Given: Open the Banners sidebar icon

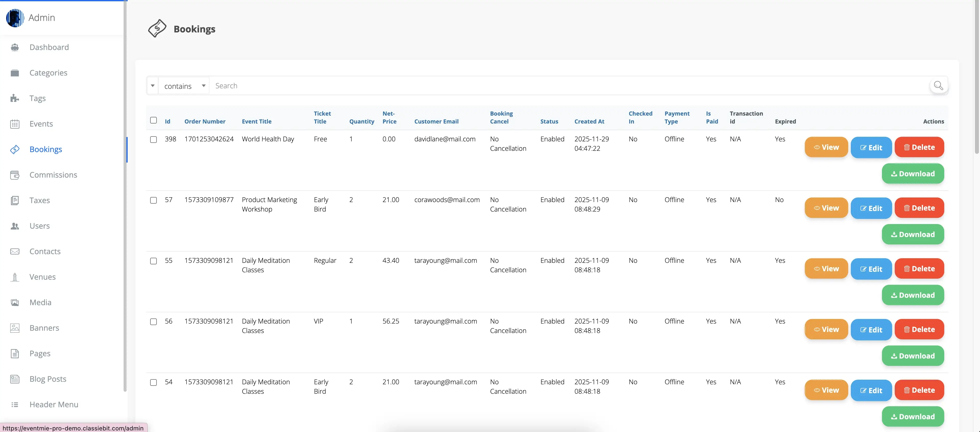Looking at the screenshot, I should click(15, 328).
